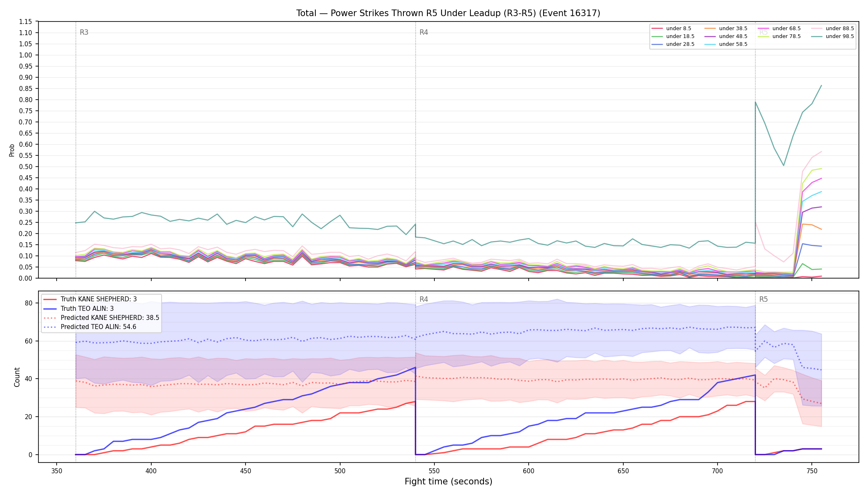Click the 550 tick on the time axis
Viewport: 868px width, 496px height.
click(434, 471)
